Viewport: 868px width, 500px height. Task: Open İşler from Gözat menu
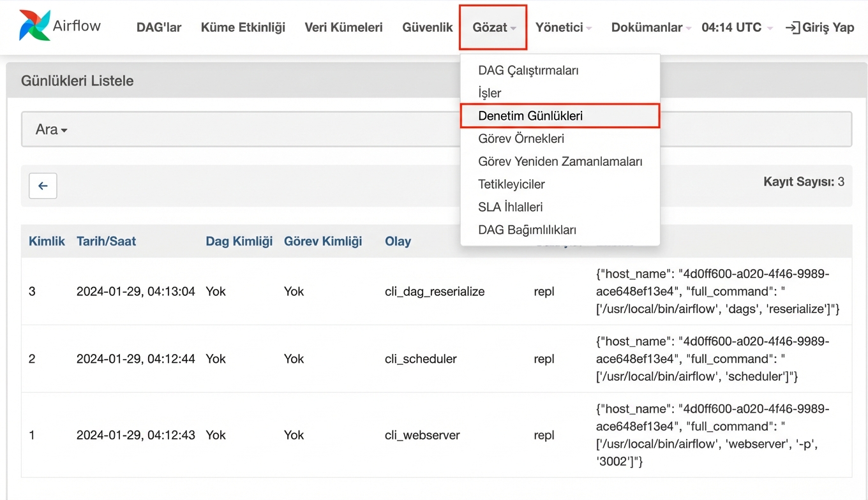tap(490, 93)
